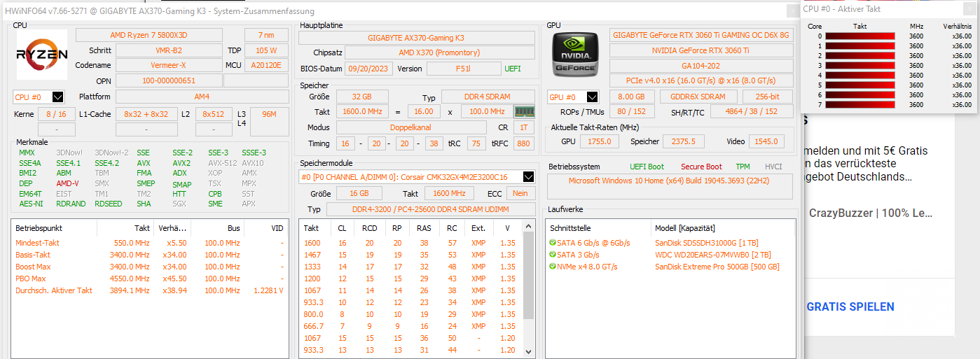Click DDR4-3200 / PC4-25600 module type field
980x359 pixels.
click(x=430, y=209)
